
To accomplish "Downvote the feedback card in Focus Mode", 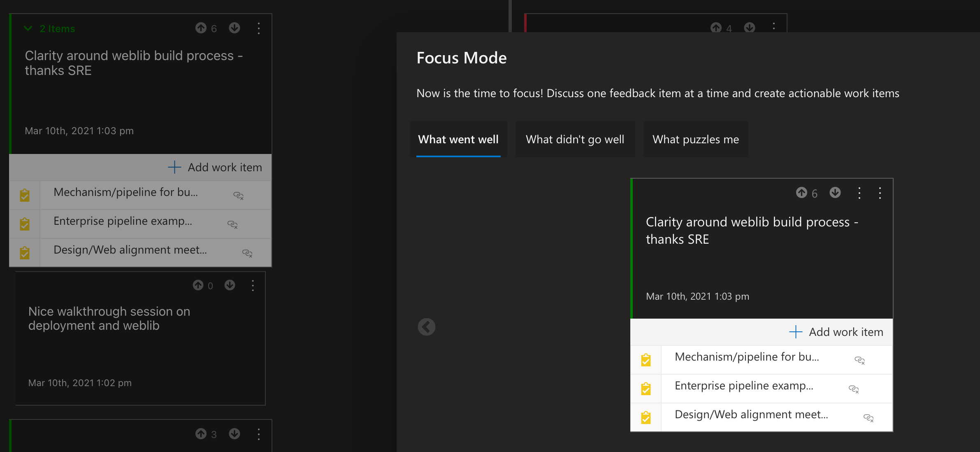I will [x=835, y=193].
